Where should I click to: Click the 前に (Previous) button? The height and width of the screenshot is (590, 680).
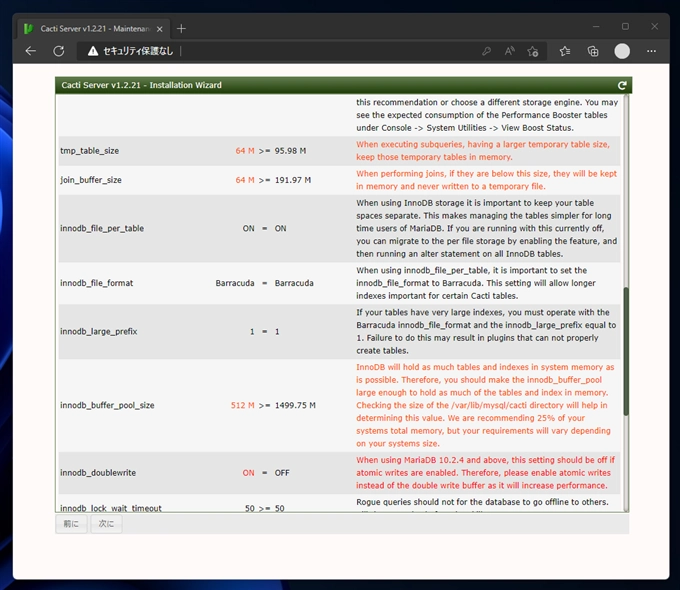(71, 524)
